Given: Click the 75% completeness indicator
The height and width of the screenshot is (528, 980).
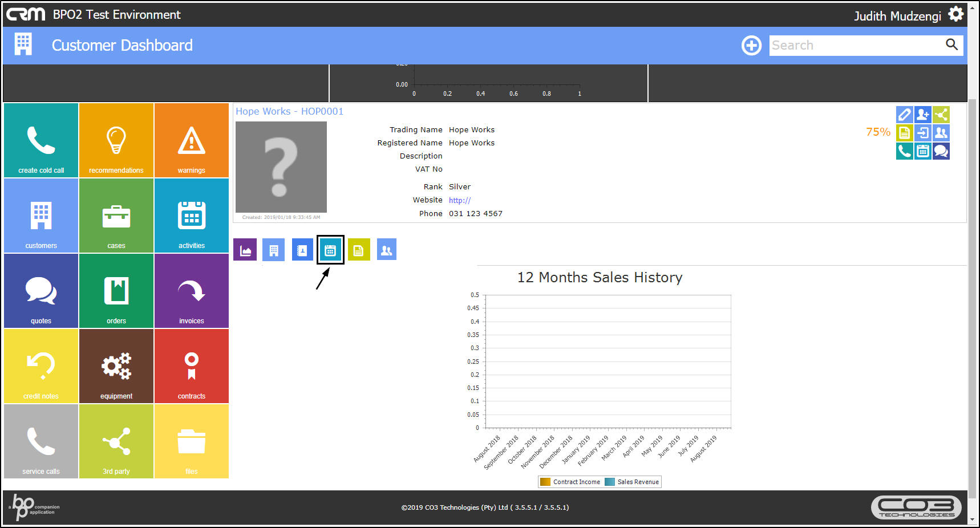Looking at the screenshot, I should click(878, 132).
